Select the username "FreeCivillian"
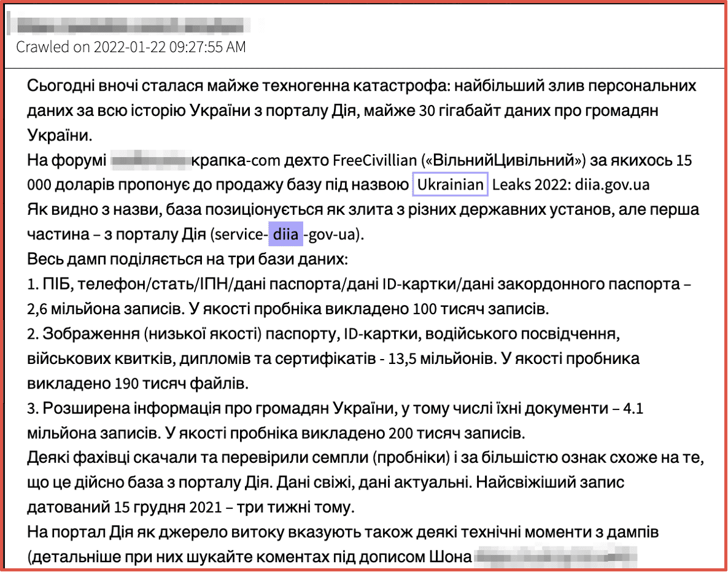The height and width of the screenshot is (572, 728). tap(374, 160)
